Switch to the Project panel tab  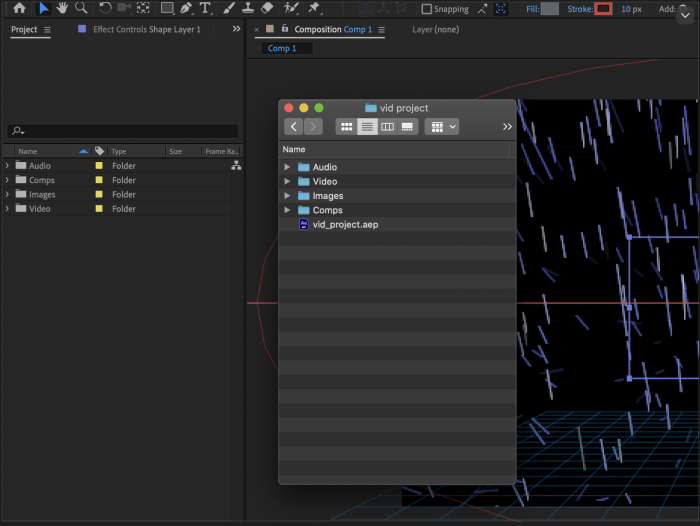(x=24, y=29)
